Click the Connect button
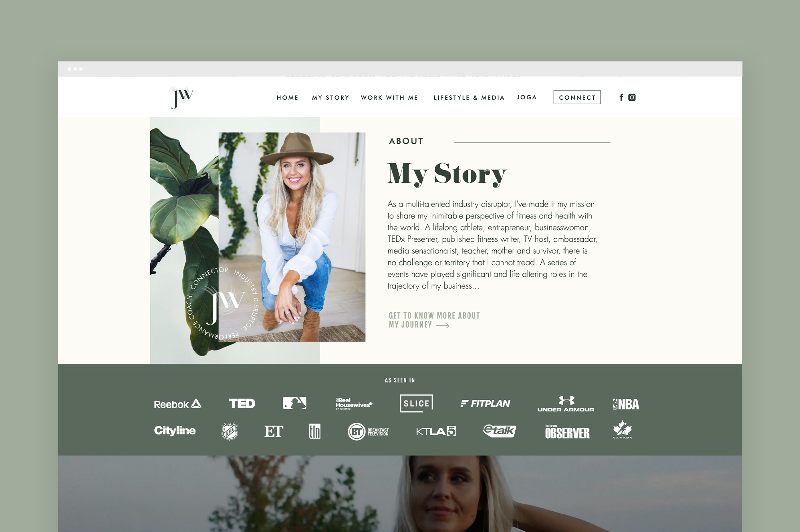This screenshot has width=800, height=532. tap(577, 97)
